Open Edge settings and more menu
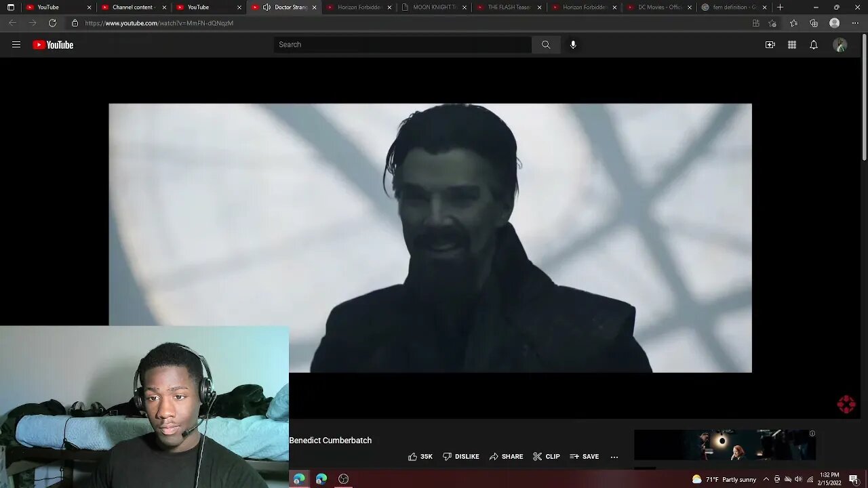Screen dimensions: 868x488 pyautogui.click(x=855, y=23)
